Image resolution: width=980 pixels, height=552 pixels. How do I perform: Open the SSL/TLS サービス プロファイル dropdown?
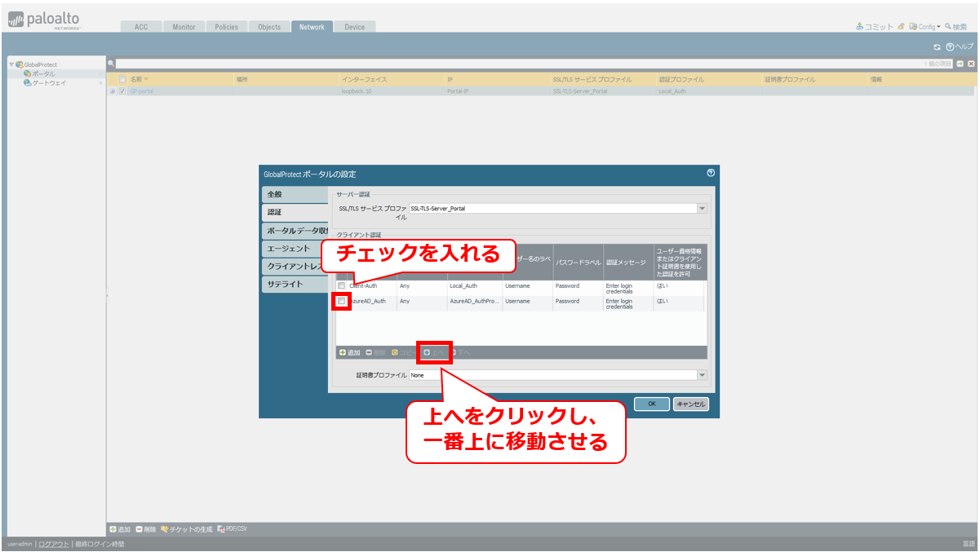pos(702,209)
